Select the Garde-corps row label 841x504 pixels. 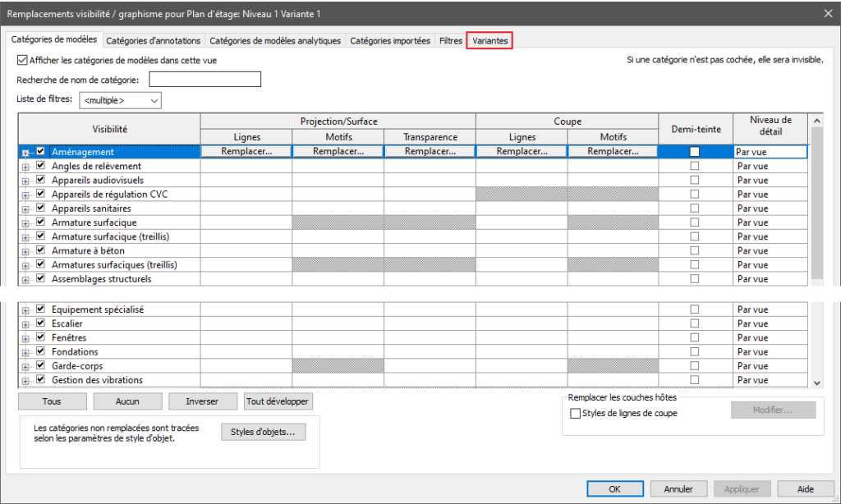click(77, 365)
